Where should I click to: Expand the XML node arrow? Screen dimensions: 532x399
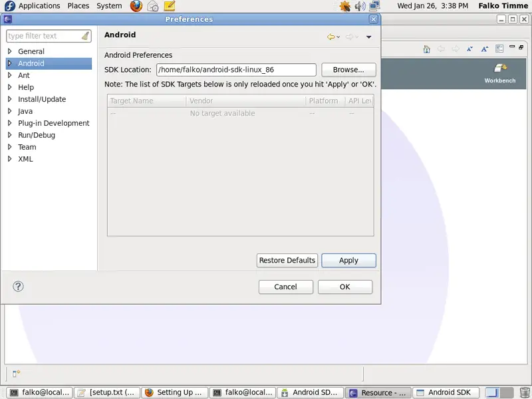(x=10, y=159)
